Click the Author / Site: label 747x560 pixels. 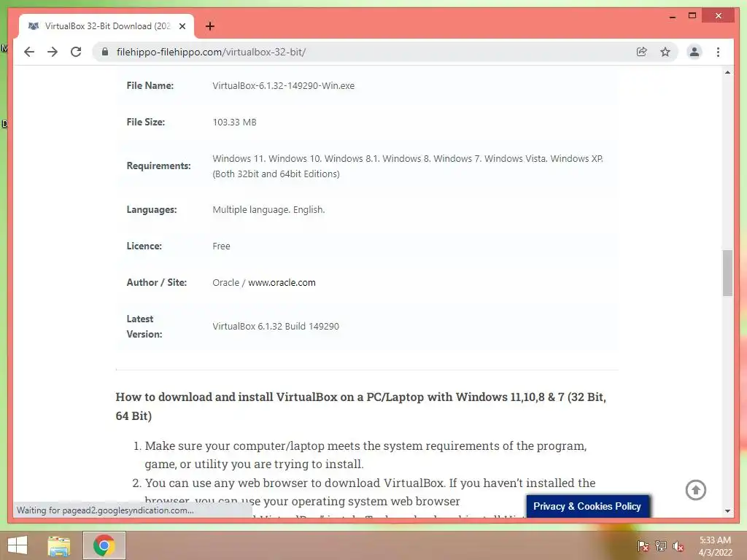pos(157,282)
